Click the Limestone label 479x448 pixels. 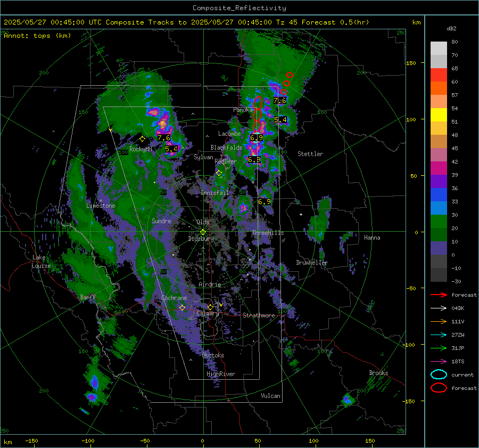101,206
